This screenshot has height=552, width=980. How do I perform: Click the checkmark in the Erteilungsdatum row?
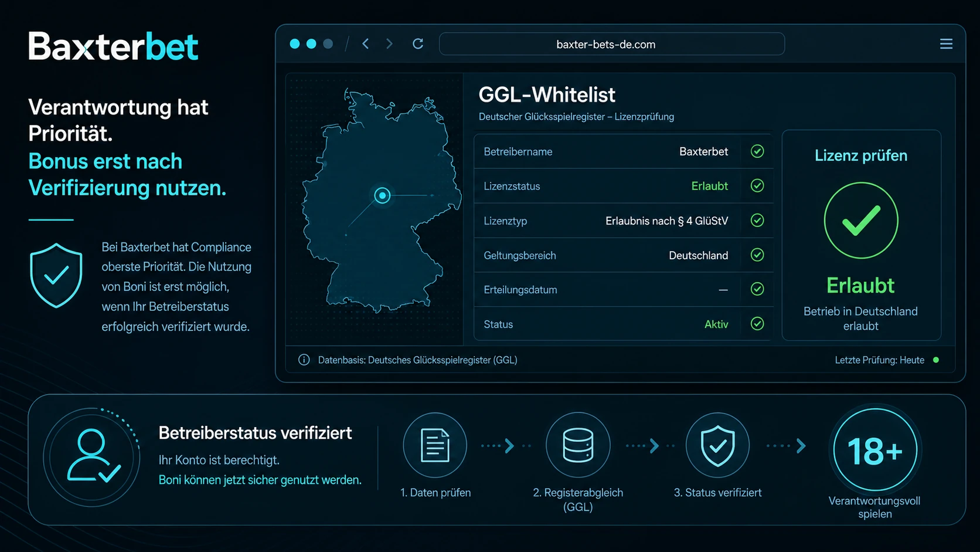point(757,289)
